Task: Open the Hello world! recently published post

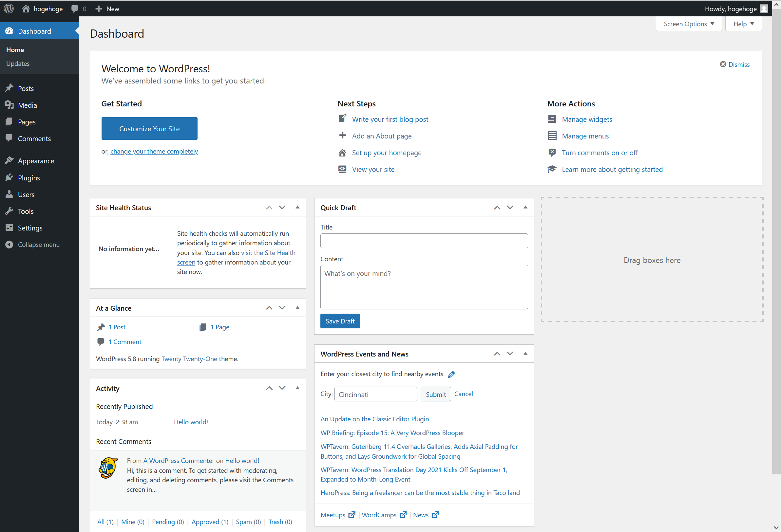Action: coord(191,422)
